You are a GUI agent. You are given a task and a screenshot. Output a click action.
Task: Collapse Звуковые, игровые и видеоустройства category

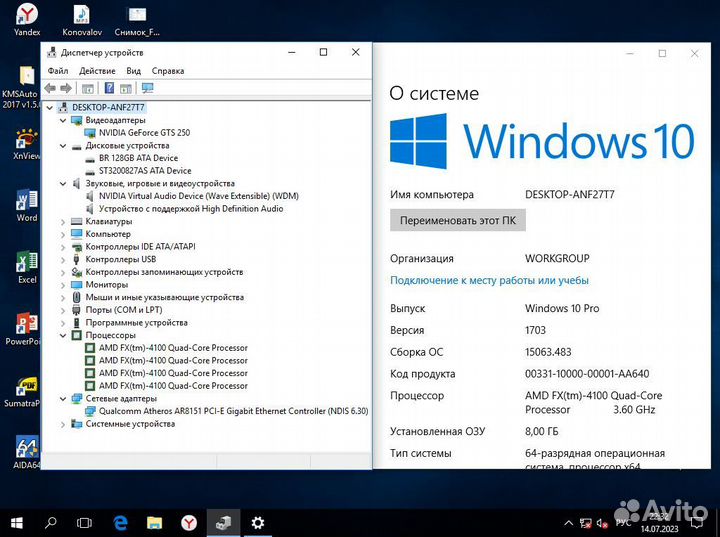[63, 184]
